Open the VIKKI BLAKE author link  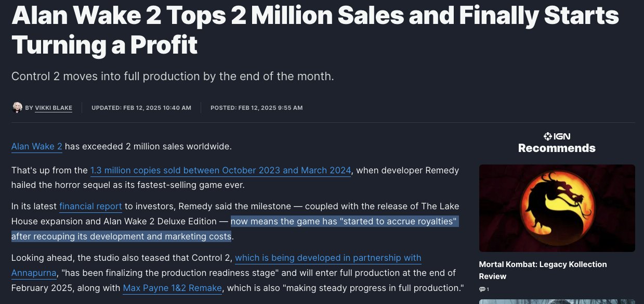click(x=54, y=108)
